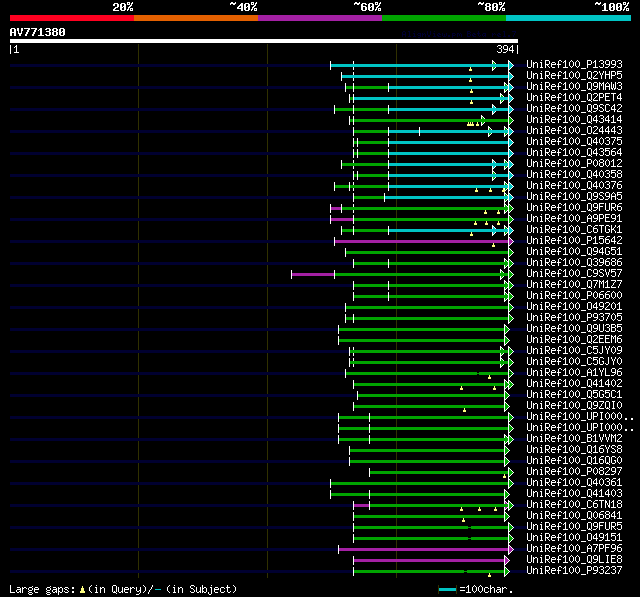Select the UniRef100_Q9U3B5 label
The image size is (640, 597).
pyautogui.click(x=574, y=329)
